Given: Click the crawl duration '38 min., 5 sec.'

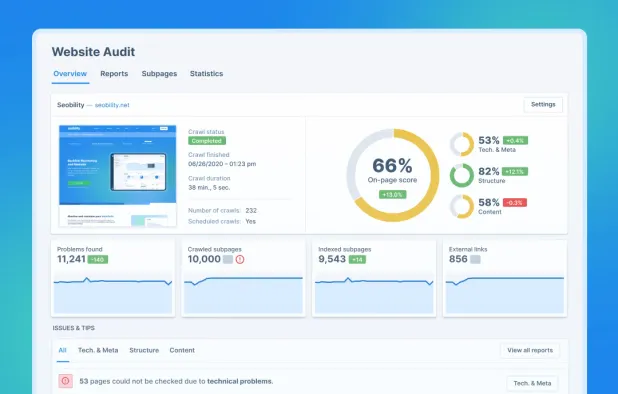Looking at the screenshot, I should (209, 188).
